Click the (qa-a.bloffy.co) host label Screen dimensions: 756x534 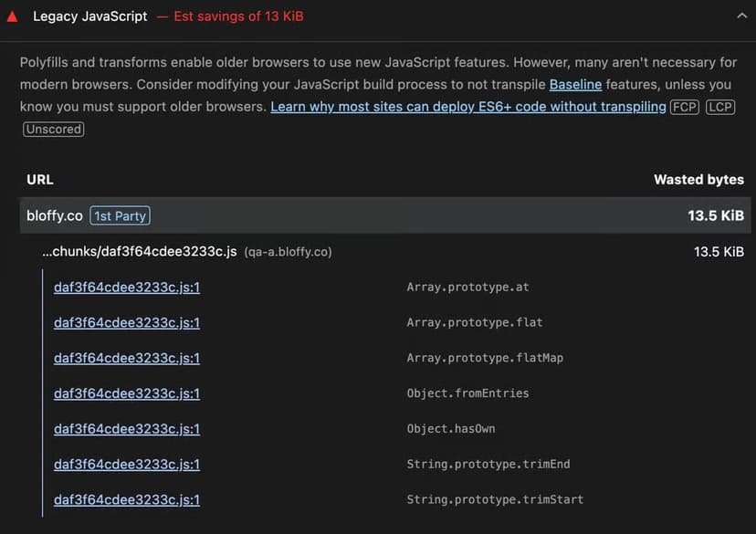(288, 252)
